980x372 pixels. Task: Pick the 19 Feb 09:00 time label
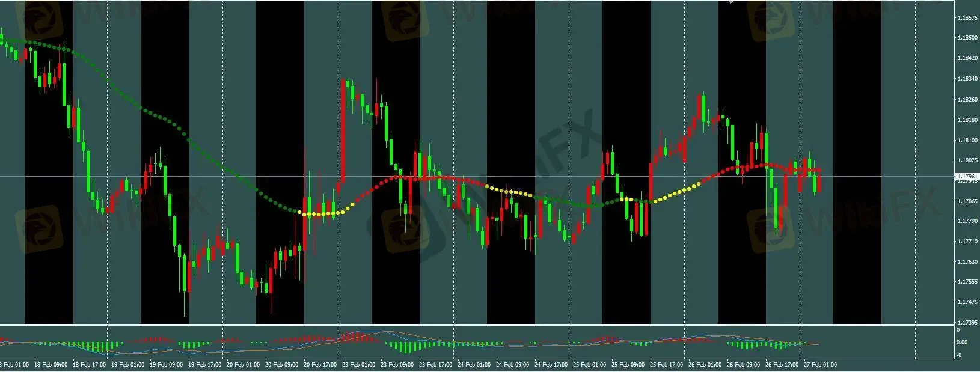(166, 365)
